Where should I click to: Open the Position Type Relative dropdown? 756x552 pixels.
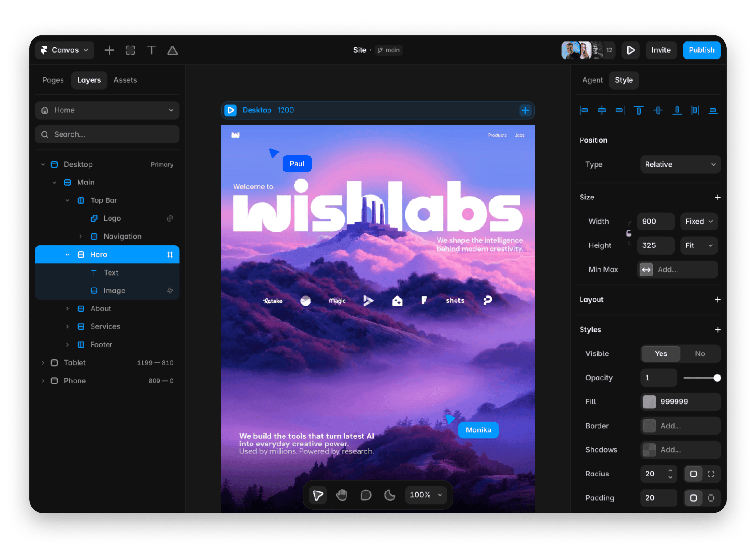click(x=680, y=165)
